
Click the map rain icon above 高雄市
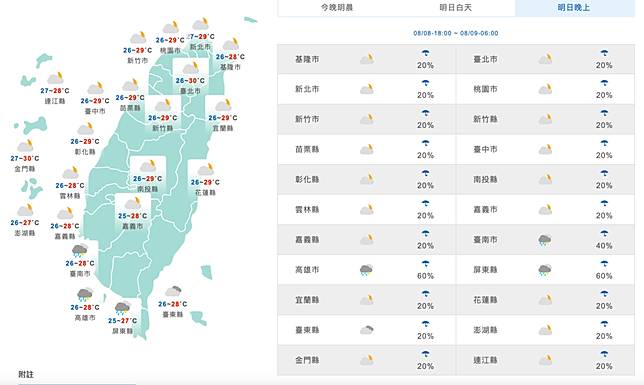85,295
